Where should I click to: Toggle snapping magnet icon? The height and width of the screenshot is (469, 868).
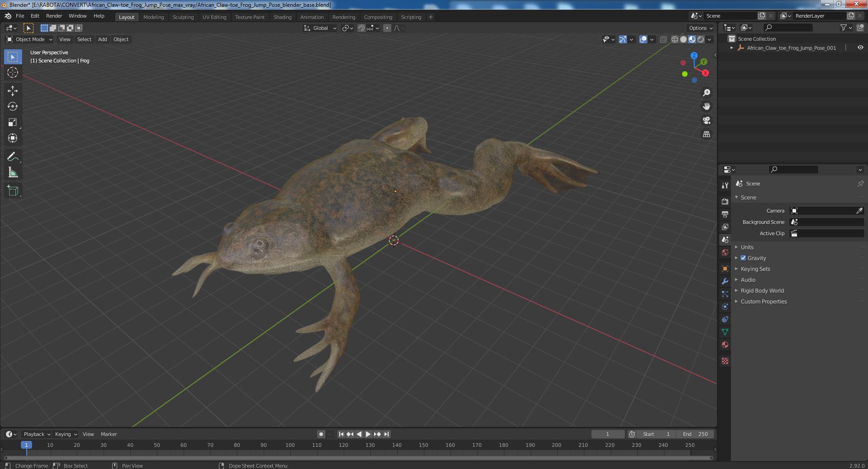[x=361, y=28]
